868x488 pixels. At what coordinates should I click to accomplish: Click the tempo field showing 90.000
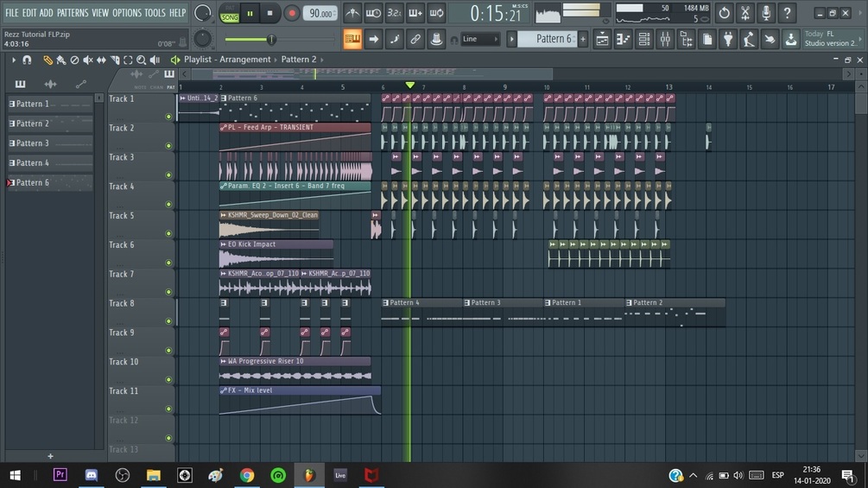pyautogui.click(x=320, y=13)
